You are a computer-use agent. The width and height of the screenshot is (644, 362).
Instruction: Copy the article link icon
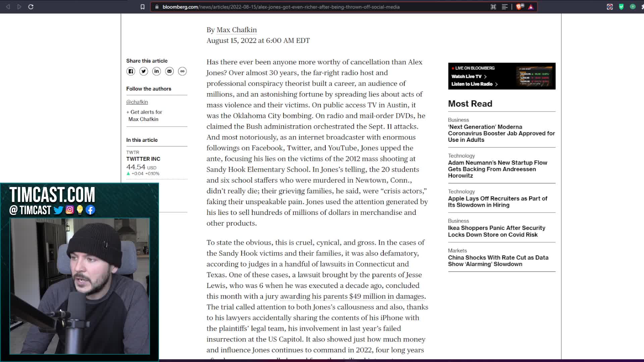[x=182, y=71]
